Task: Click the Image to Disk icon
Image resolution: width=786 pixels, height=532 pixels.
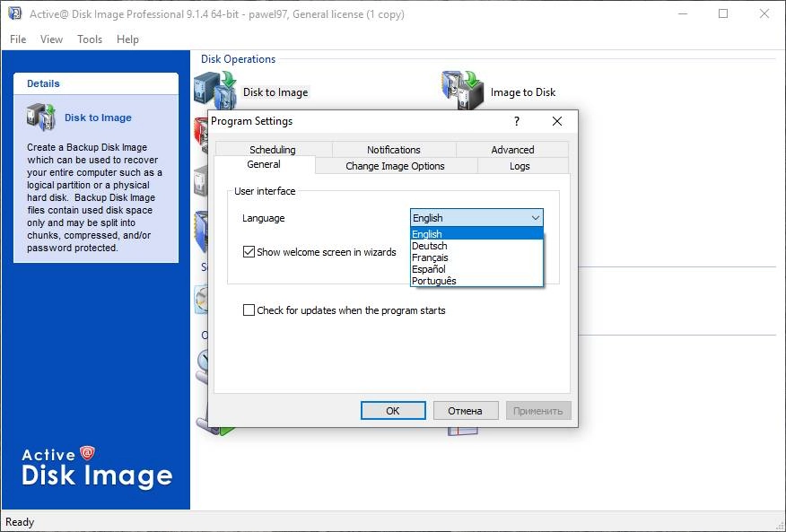Action: pos(463,91)
